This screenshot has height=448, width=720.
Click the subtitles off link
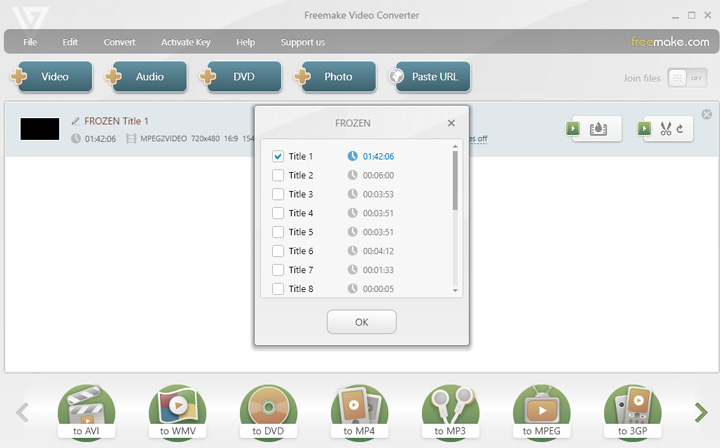(x=478, y=139)
